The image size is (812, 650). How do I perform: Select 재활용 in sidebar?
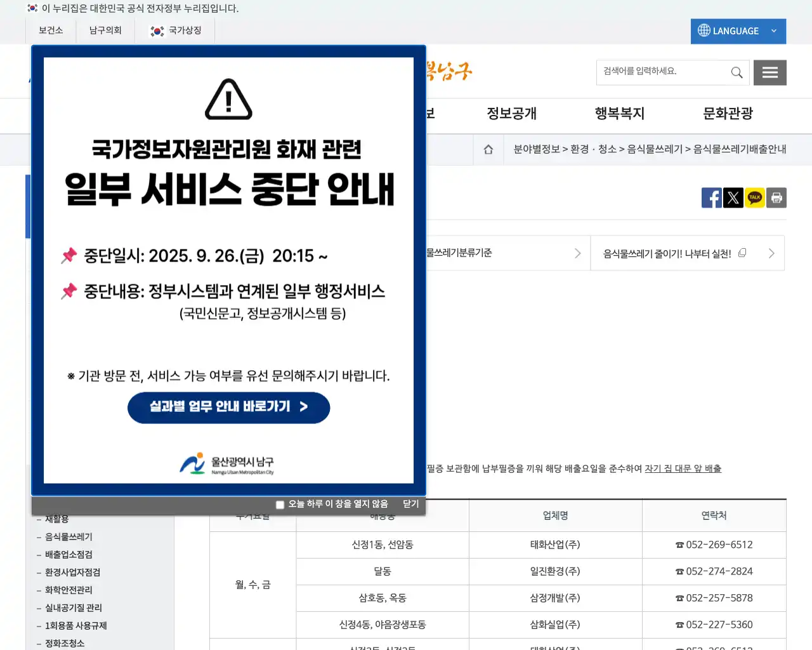57,519
